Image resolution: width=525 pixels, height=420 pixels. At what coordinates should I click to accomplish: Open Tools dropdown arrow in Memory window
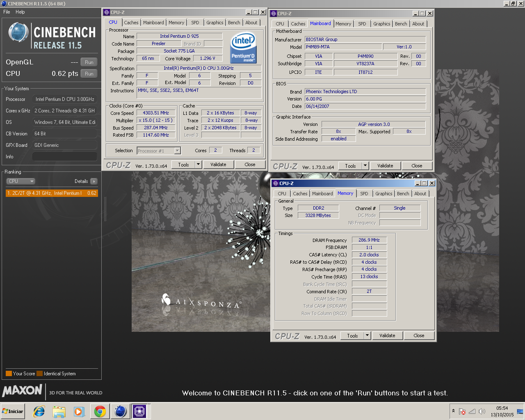point(367,336)
